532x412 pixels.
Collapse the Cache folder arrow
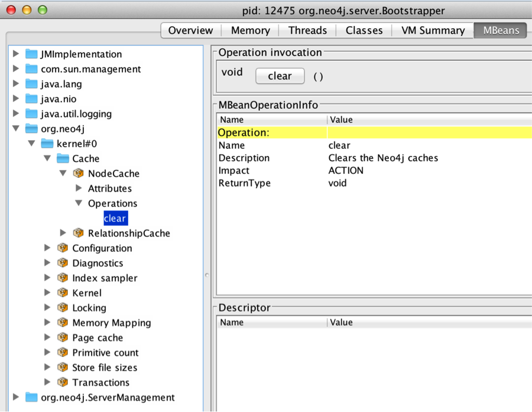[47, 158]
